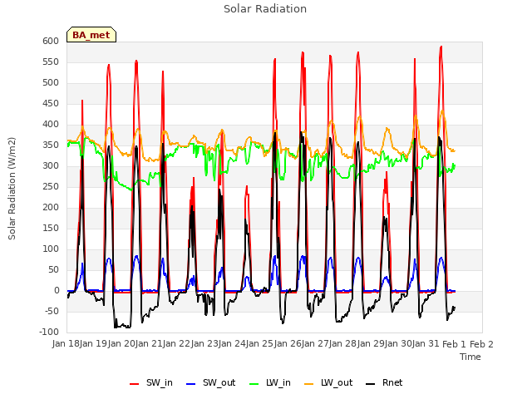Click the Jan 24 date tick label
Viewport: 532px width, 399px height.
232,344
